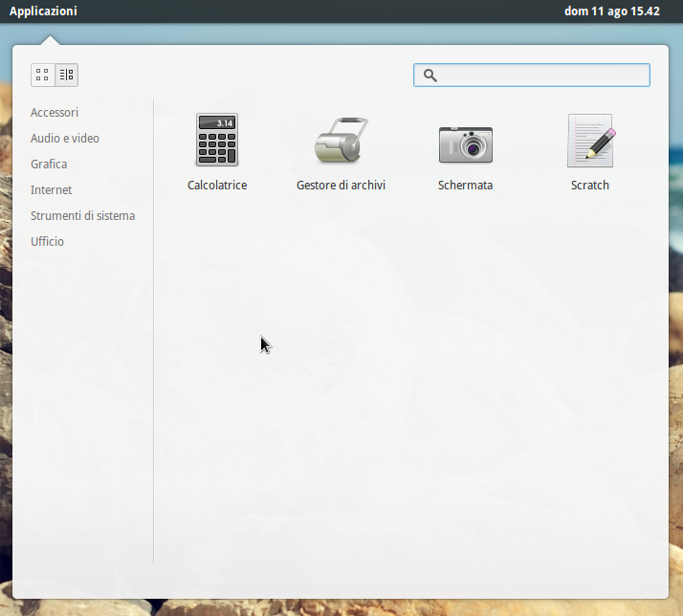Image resolution: width=683 pixels, height=616 pixels.
Task: Open the date and time indicator
Action: (x=611, y=11)
